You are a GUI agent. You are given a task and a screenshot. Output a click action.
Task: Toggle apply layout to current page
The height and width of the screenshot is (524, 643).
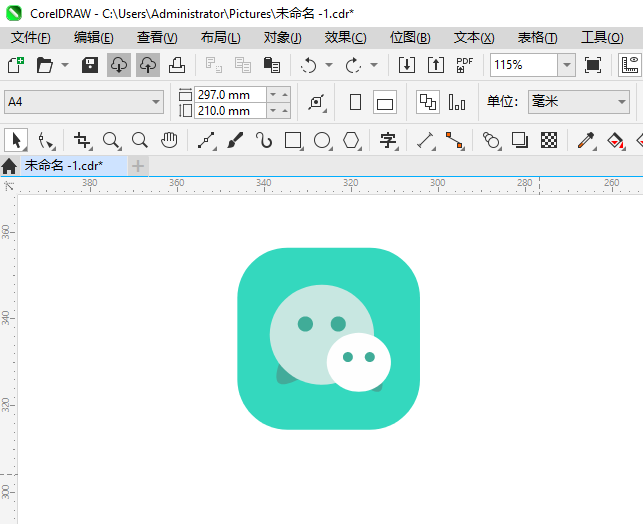(457, 102)
